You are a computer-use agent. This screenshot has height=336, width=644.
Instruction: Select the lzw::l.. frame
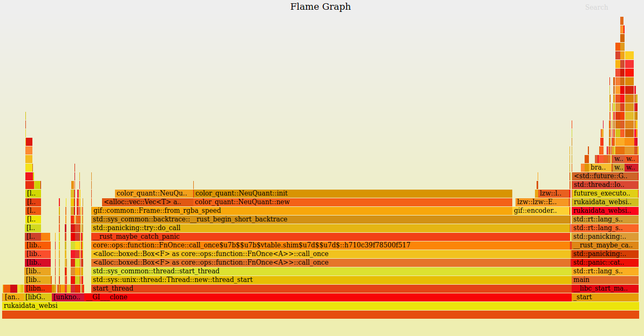point(554,194)
